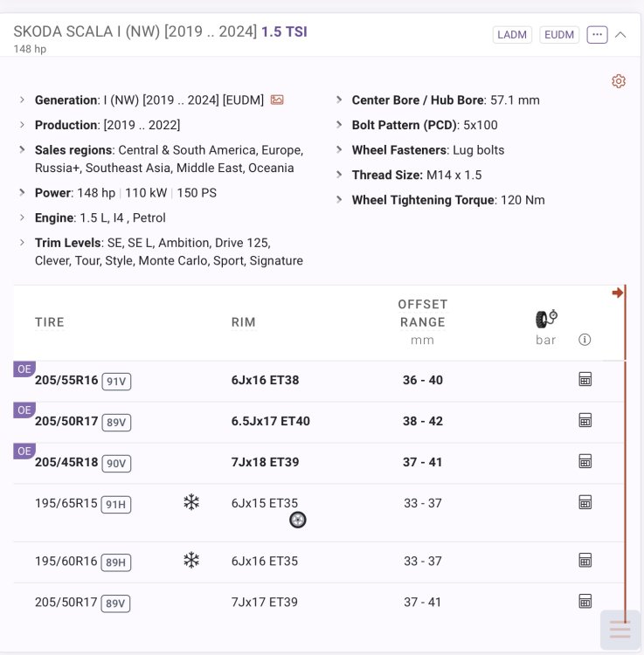Expand the Engine detail chevron
Screen dimensions: 644x655
[22, 217]
